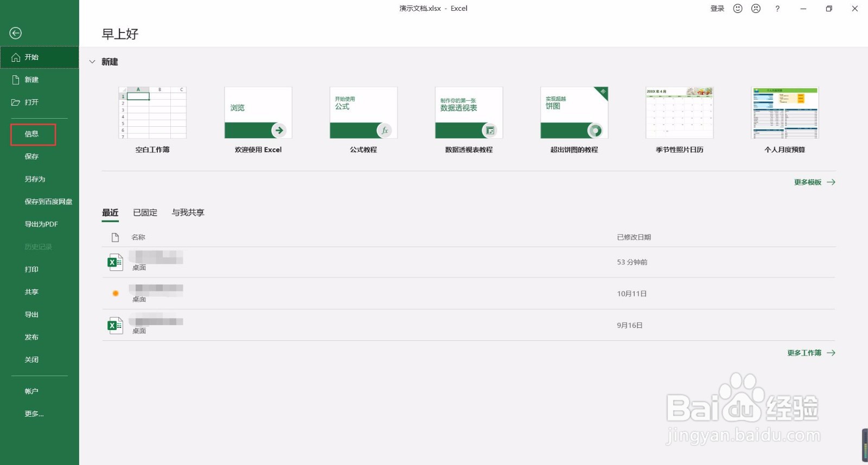Click the arrow next to 更多模板

(x=831, y=183)
